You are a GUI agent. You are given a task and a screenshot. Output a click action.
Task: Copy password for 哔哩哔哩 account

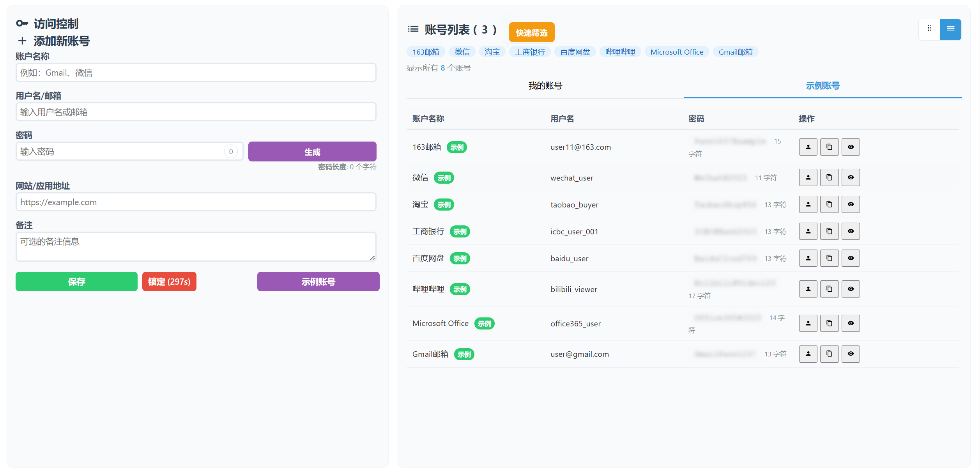coord(829,289)
